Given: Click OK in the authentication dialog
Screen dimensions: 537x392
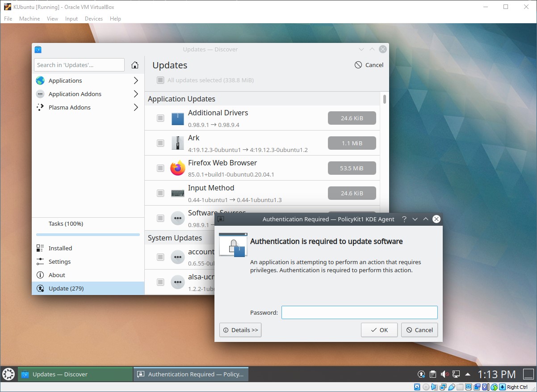Looking at the screenshot, I should (x=379, y=330).
